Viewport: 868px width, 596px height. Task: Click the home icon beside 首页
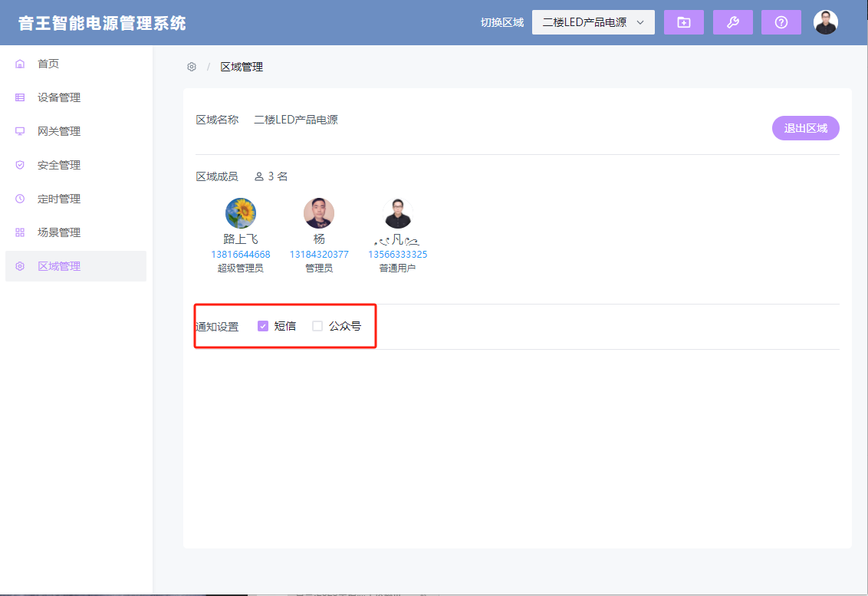tap(20, 64)
